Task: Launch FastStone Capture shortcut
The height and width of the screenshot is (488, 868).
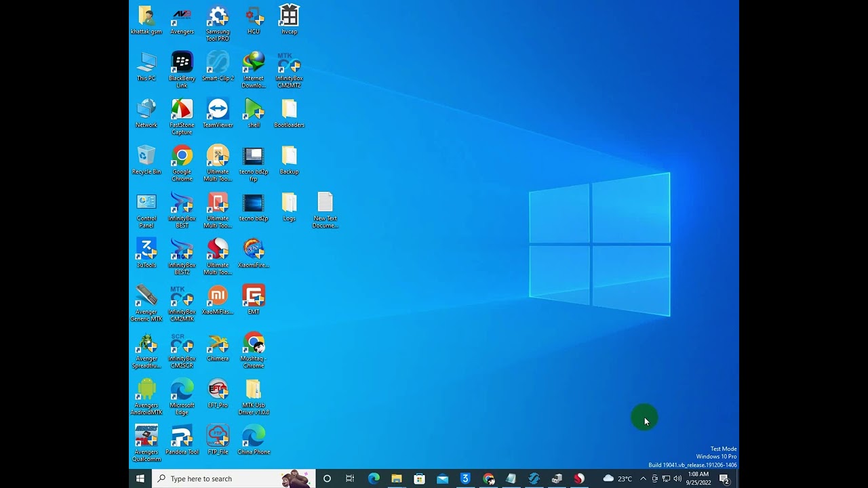Action: pyautogui.click(x=182, y=117)
